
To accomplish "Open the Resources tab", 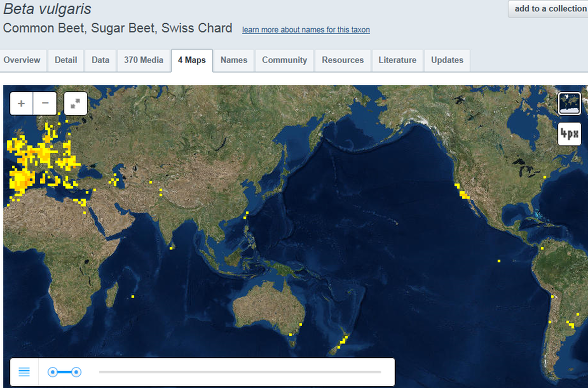I will click(x=343, y=60).
